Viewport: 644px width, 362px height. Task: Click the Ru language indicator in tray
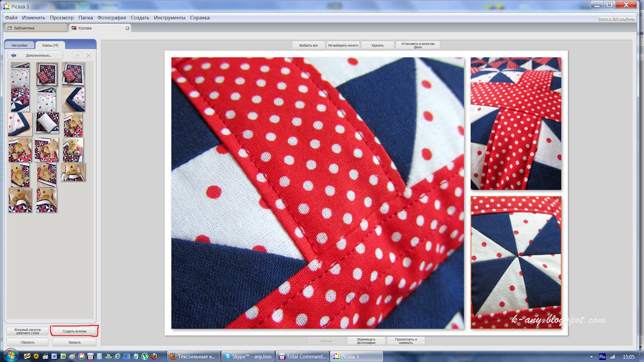tap(602, 357)
